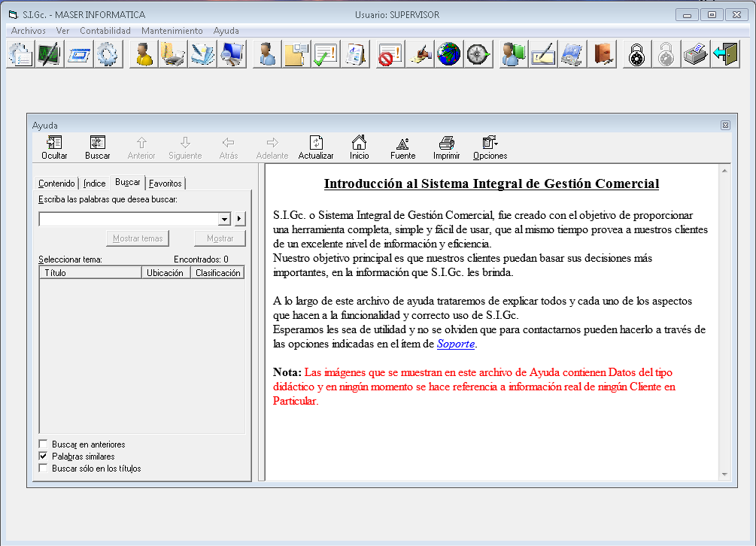
Task: Enable the 'Buscar en anteriores' checkbox
Action: click(43, 444)
